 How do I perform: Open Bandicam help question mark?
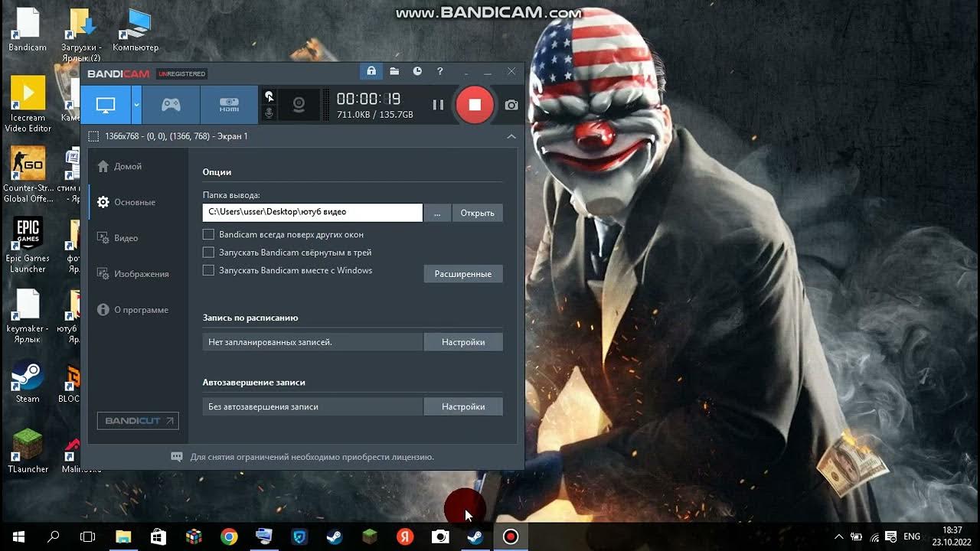439,71
